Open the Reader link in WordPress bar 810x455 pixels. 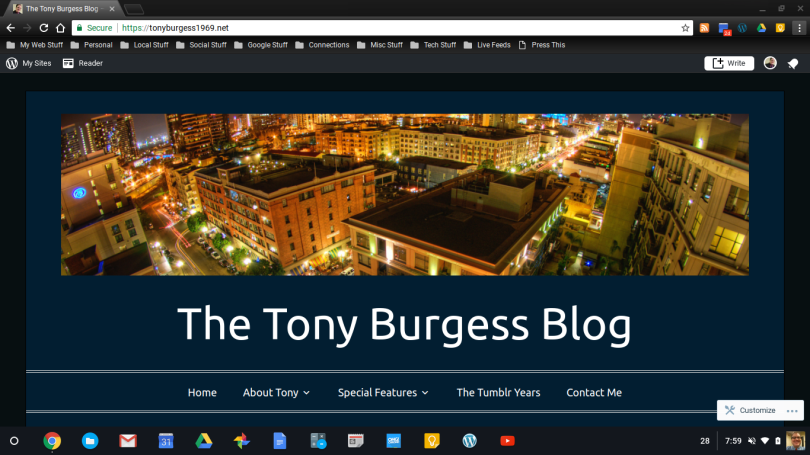tap(83, 63)
